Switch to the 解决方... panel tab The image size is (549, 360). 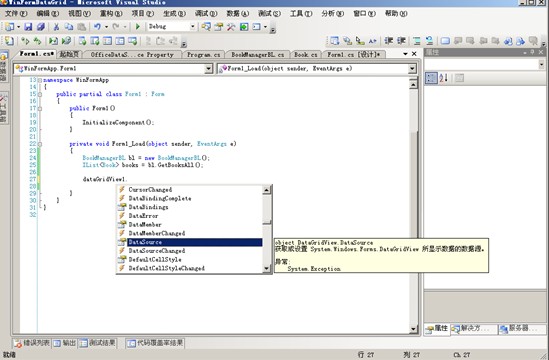(473, 329)
